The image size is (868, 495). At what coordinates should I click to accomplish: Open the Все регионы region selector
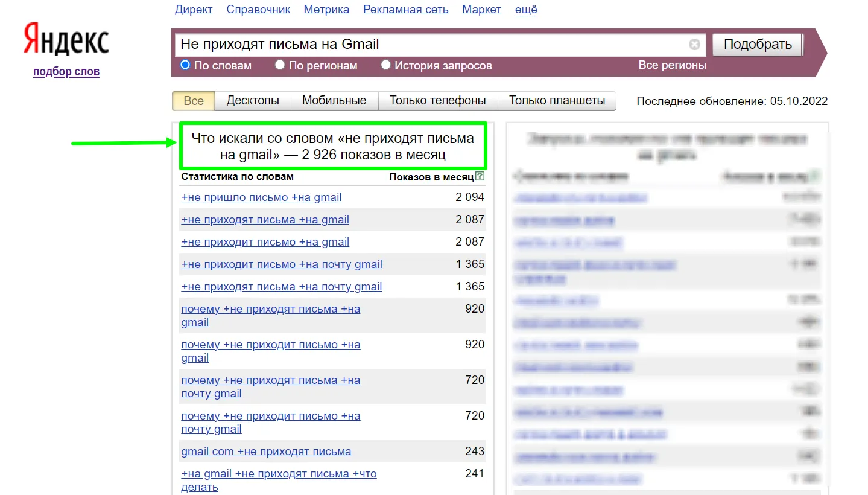672,65
